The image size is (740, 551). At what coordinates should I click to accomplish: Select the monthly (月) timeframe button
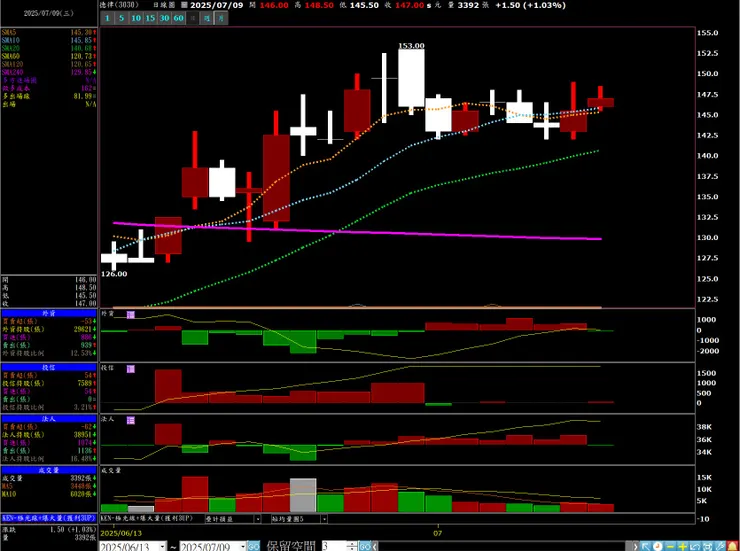pyautogui.click(x=221, y=18)
